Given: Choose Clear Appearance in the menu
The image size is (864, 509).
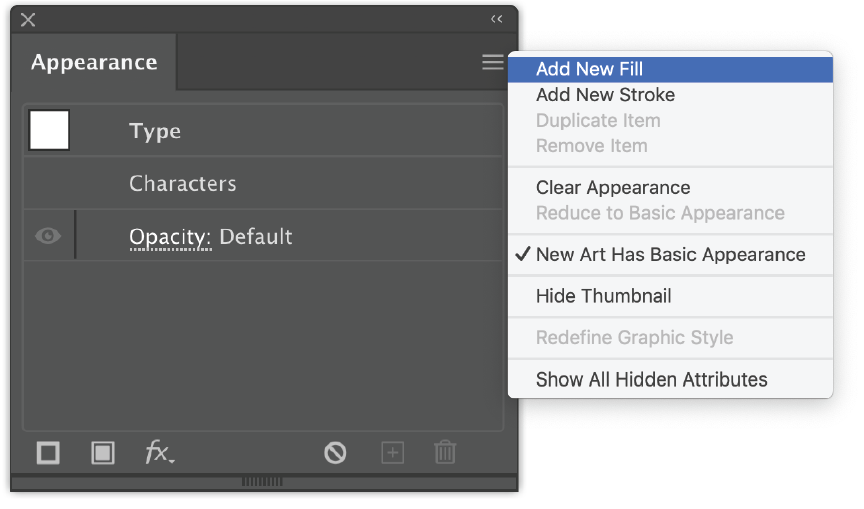Looking at the screenshot, I should [670, 188].
